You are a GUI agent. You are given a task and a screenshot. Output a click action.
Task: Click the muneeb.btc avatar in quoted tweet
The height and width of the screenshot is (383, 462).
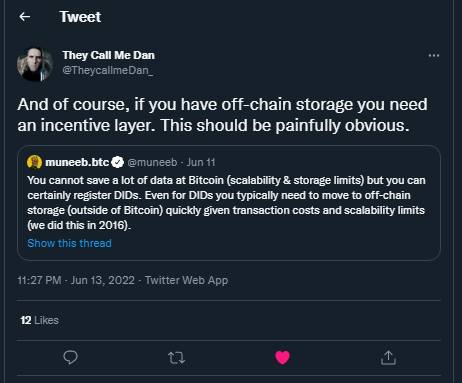34,162
